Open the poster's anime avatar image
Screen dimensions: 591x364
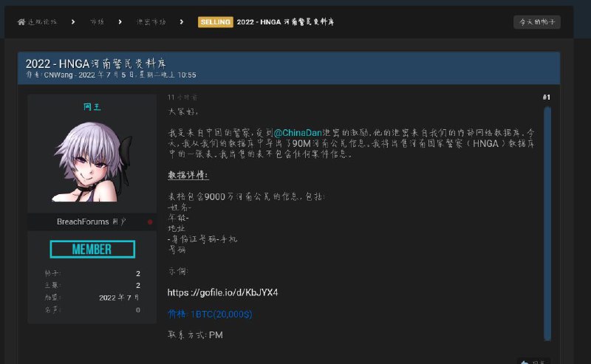[92, 162]
